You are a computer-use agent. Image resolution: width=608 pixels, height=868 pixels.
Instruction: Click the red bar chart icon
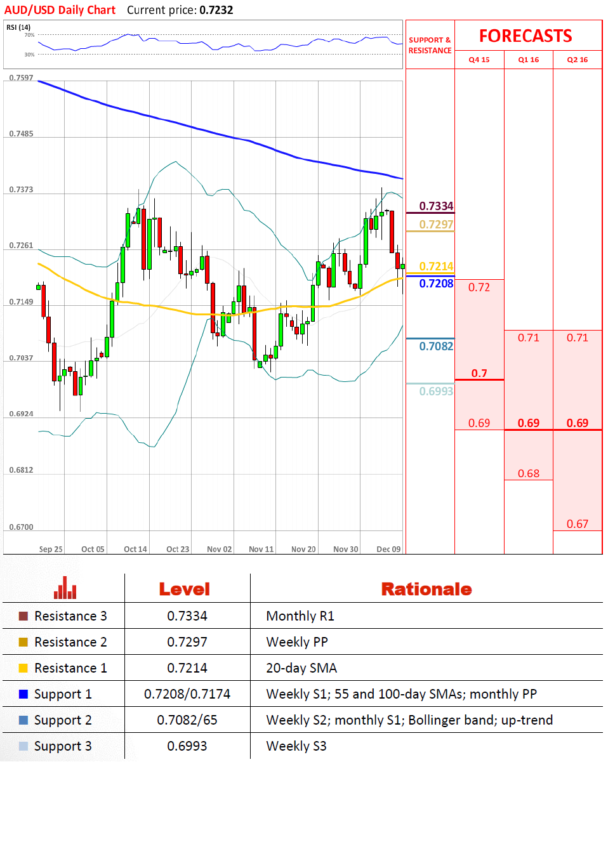tap(65, 588)
